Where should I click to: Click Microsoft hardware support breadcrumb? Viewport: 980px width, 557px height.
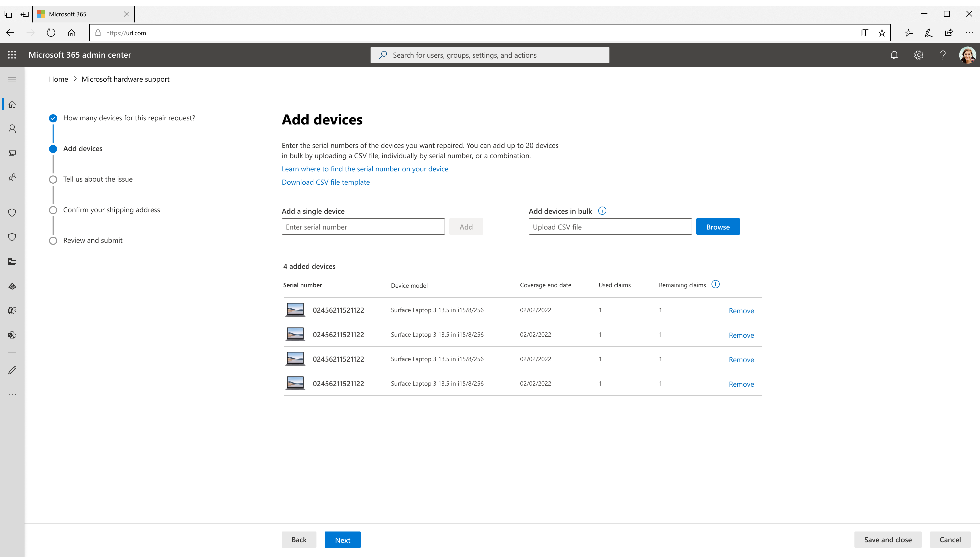point(126,79)
